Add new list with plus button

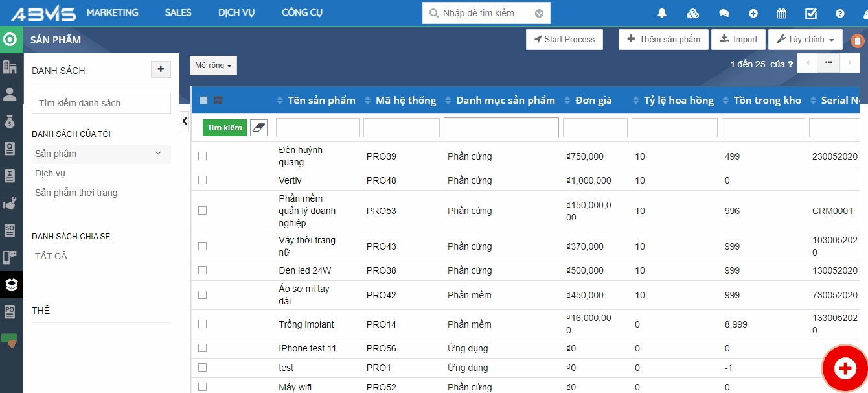point(161,69)
